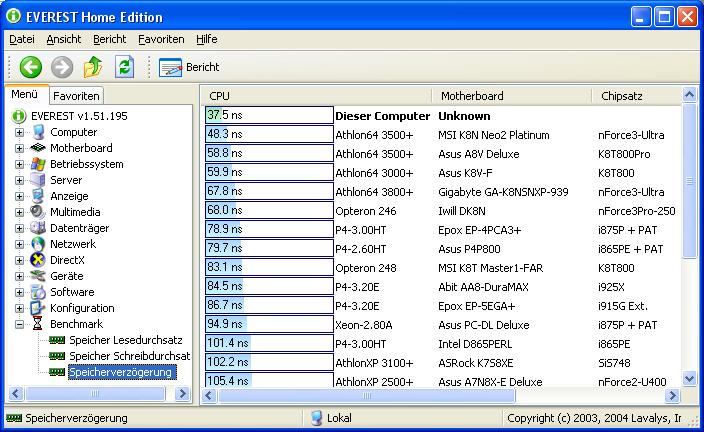This screenshot has width=704, height=432.
Task: Select the Computer icon in the tree
Action: pos(39,132)
